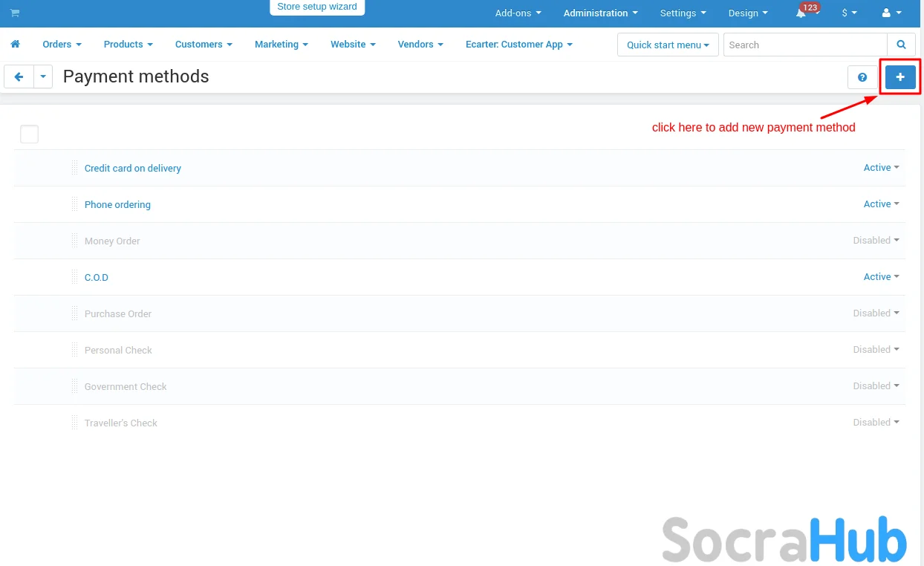Screen dimensions: 924x566
Task: Change Money Order Disabled status dropdown
Action: click(x=876, y=241)
